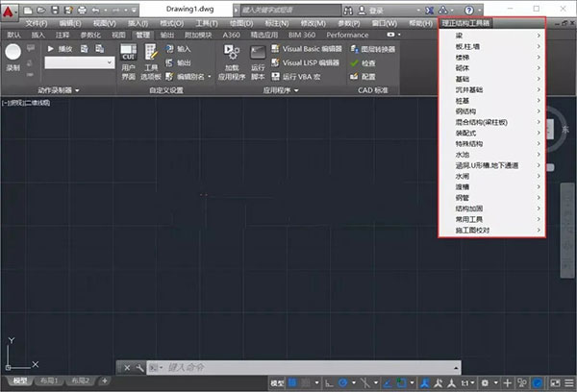Click the 录制 action record button
The height and width of the screenshot is (392, 577).
pos(13,57)
